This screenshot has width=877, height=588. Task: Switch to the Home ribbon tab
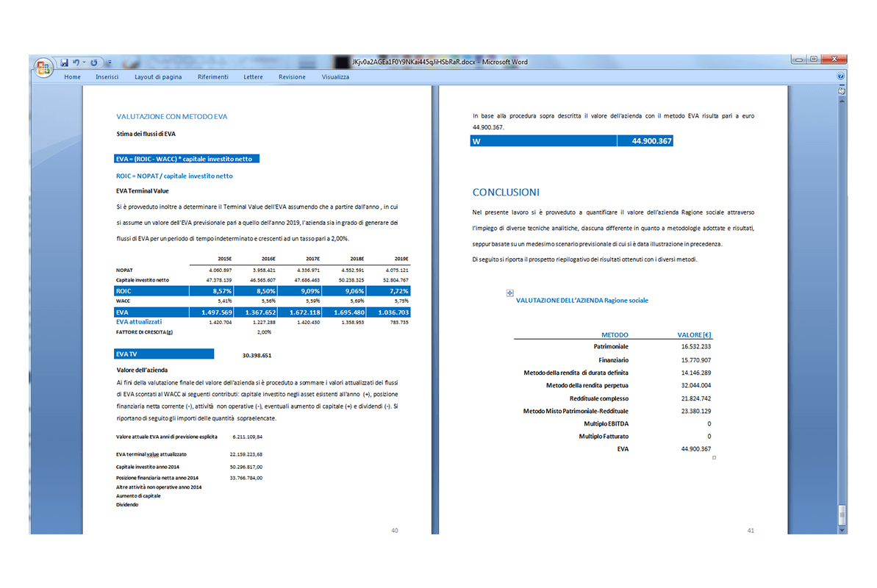coord(72,77)
